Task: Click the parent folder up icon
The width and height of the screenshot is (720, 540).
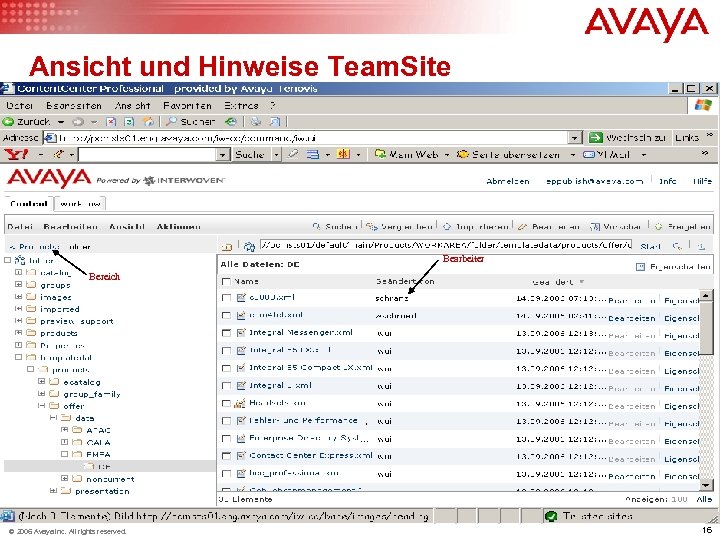Action: pyautogui.click(x=227, y=247)
